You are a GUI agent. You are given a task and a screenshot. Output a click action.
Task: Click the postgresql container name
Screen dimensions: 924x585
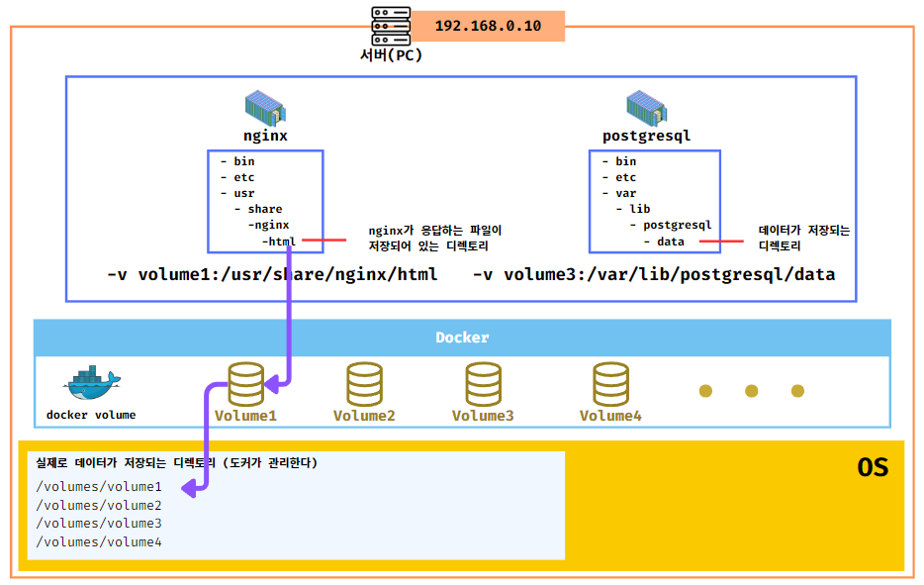646,136
